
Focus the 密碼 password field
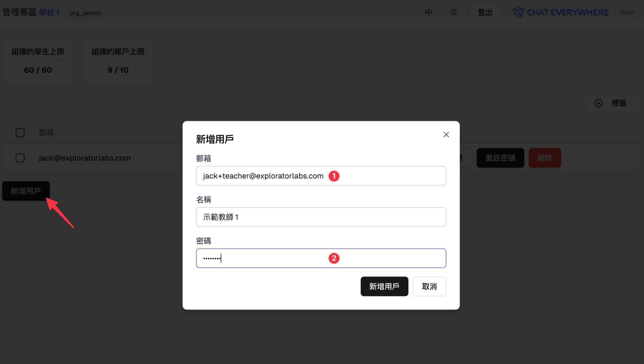pyautogui.click(x=321, y=258)
